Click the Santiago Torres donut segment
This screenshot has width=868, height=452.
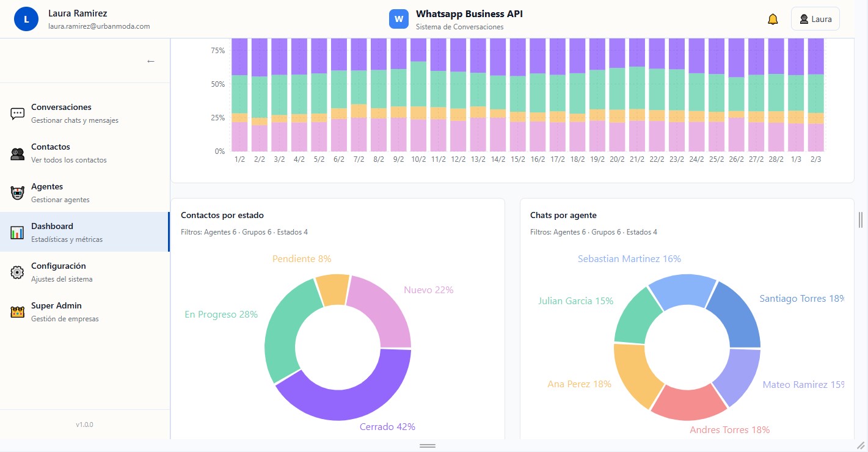738,318
